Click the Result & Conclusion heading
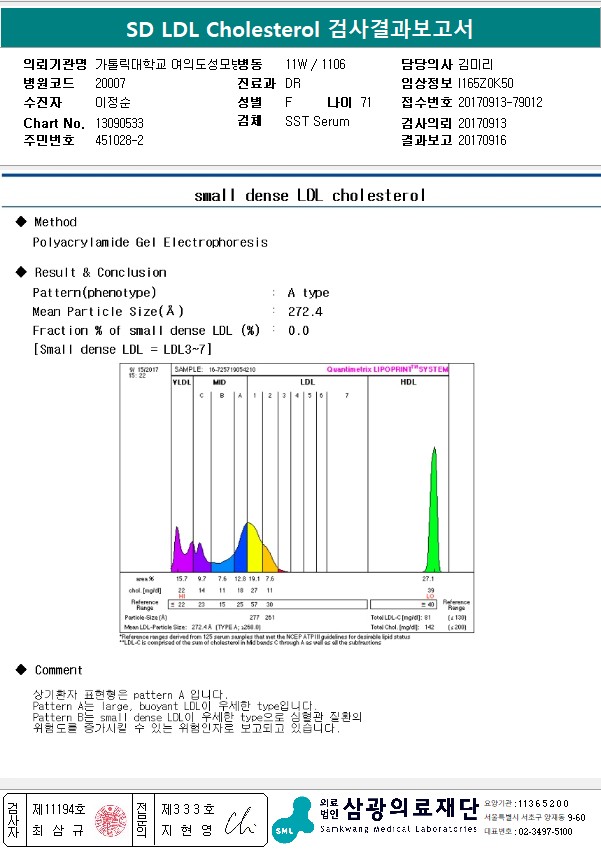The width and height of the screenshot is (601, 858). tap(101, 272)
